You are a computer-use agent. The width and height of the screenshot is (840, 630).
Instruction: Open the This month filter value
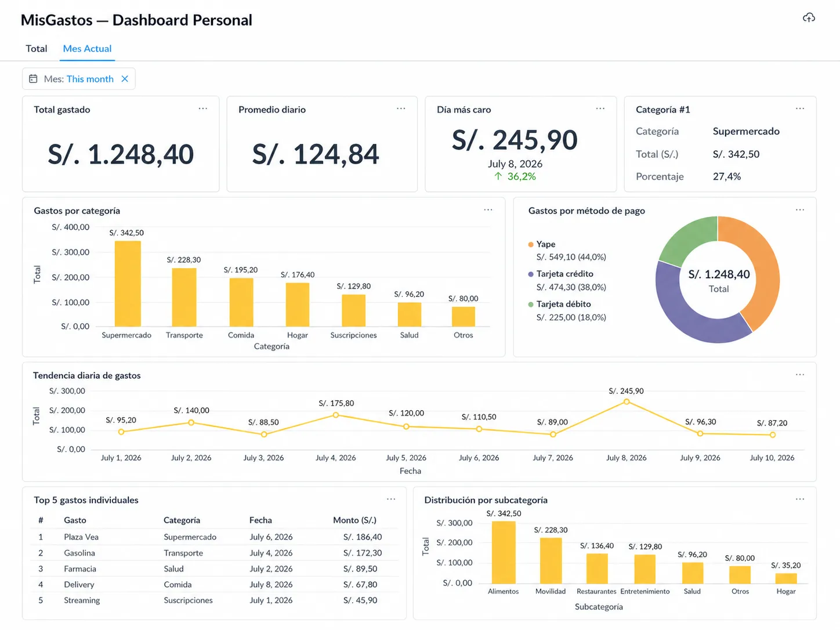90,79
